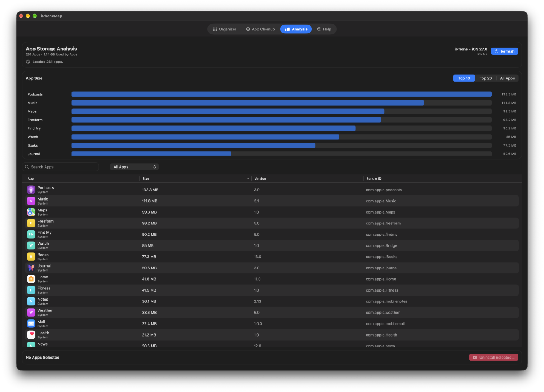Click the Books app icon in the table
Screen dimensions: 544x392
coord(31,257)
